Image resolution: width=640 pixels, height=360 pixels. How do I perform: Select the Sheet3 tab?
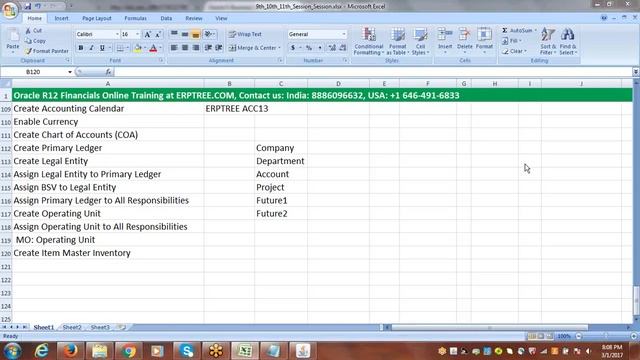coord(100,327)
